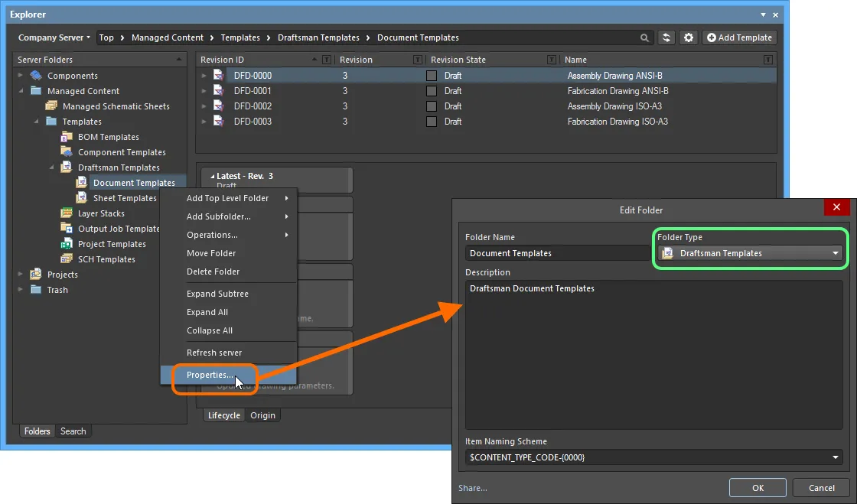Open the Folder Type dropdown
Viewport: 857px width, 504px height.
(x=835, y=253)
